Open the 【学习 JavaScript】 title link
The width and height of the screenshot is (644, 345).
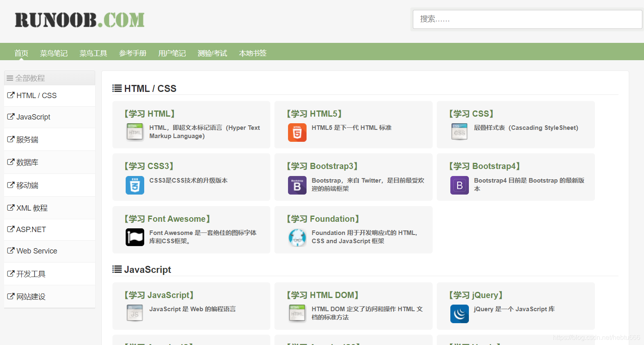(x=159, y=295)
